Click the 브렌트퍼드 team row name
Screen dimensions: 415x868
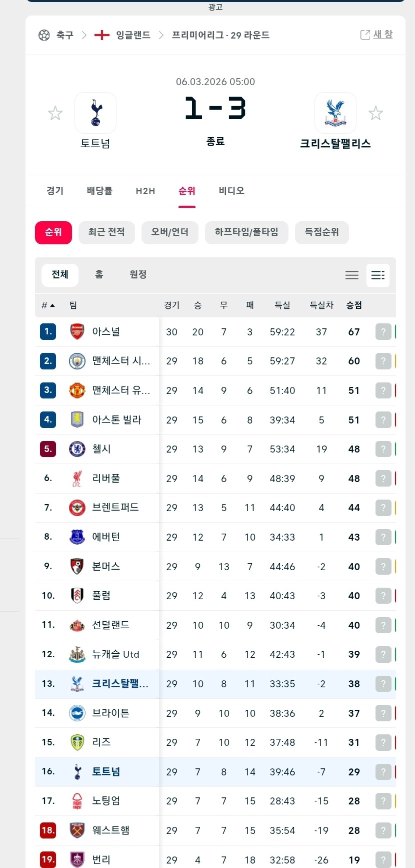(x=115, y=508)
